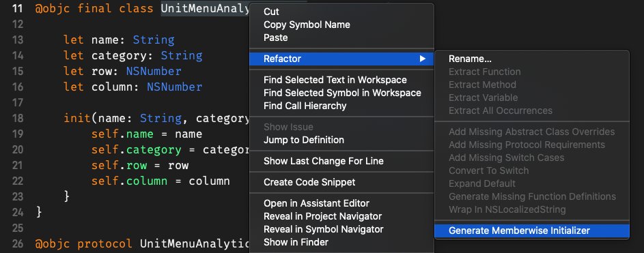The width and height of the screenshot is (644, 253).
Task: Select Open in Assistant Editor
Action: tap(341, 203)
